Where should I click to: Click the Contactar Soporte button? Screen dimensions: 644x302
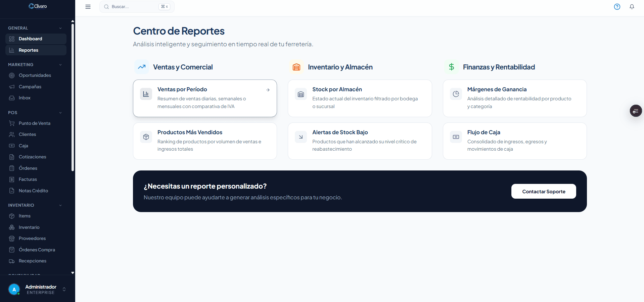coord(543,191)
